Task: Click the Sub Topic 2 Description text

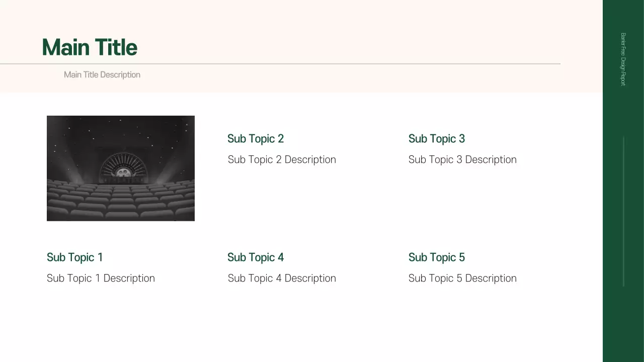Action: coord(282,160)
